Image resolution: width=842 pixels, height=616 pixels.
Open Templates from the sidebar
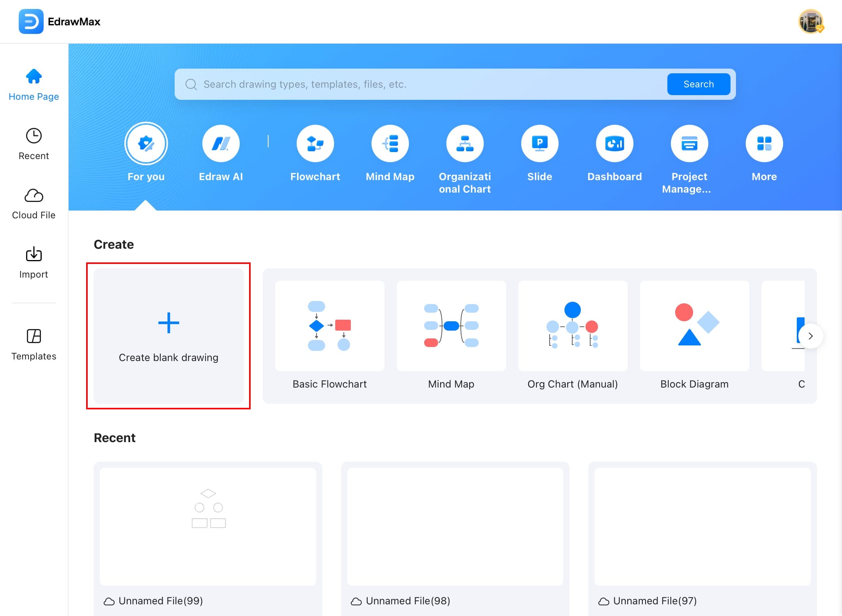tap(34, 344)
